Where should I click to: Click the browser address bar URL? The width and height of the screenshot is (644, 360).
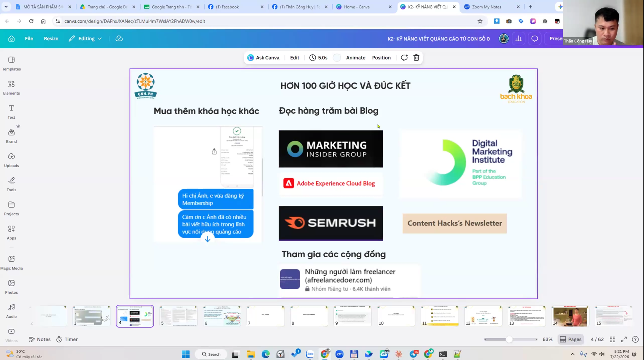click(135, 21)
